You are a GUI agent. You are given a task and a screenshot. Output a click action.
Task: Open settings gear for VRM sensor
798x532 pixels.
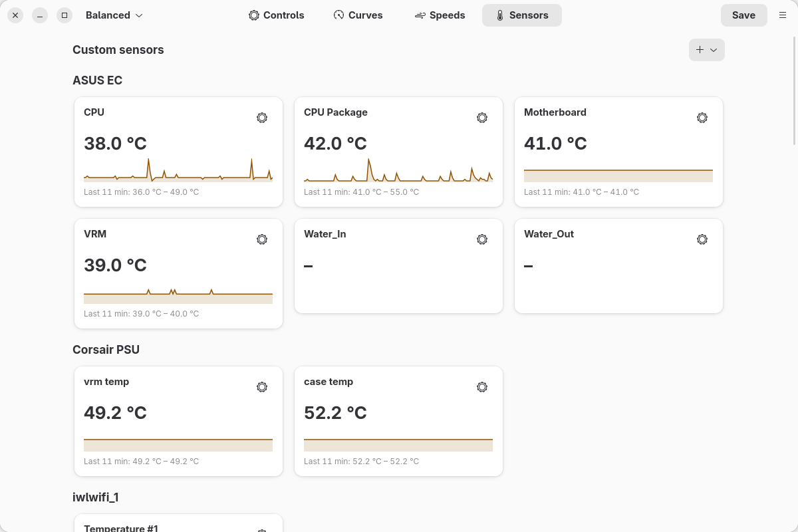pos(262,239)
